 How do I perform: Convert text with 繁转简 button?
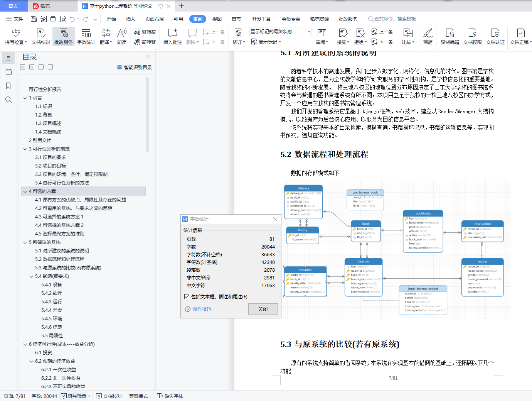(145, 32)
